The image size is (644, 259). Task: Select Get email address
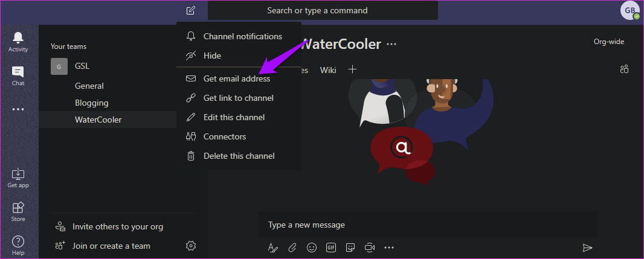[x=239, y=78]
